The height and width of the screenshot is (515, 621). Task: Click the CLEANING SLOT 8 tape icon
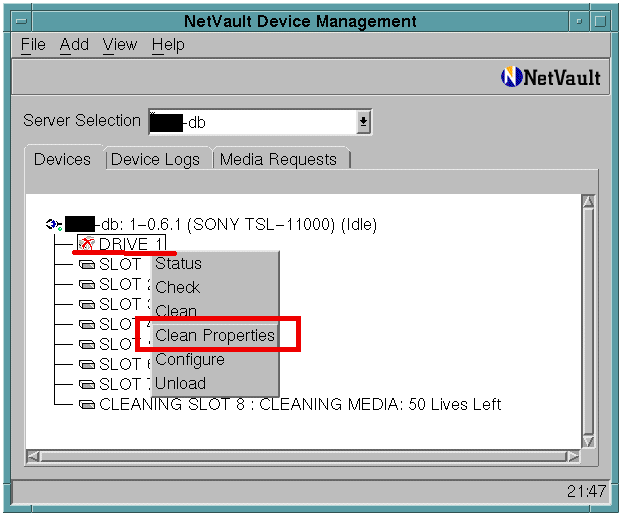(x=87, y=404)
